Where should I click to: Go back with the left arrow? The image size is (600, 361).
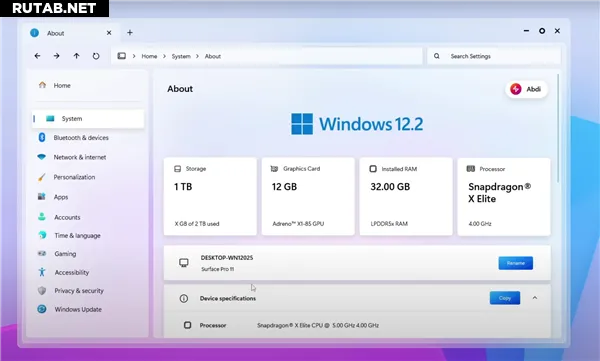coord(37,56)
